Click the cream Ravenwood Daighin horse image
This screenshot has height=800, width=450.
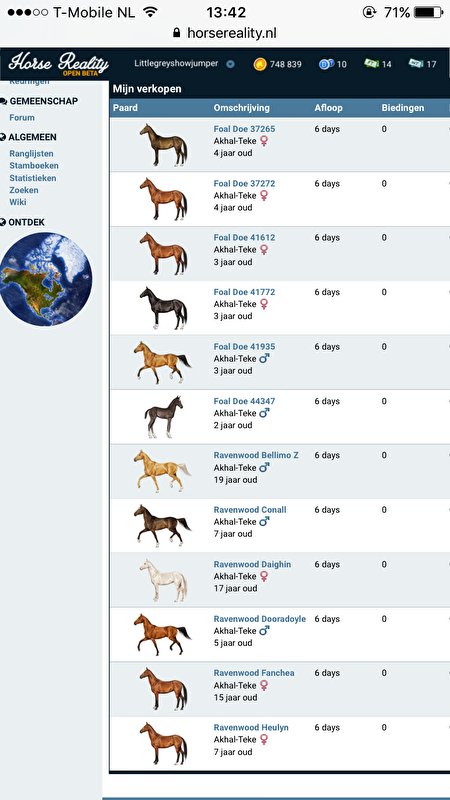pyautogui.click(x=163, y=581)
